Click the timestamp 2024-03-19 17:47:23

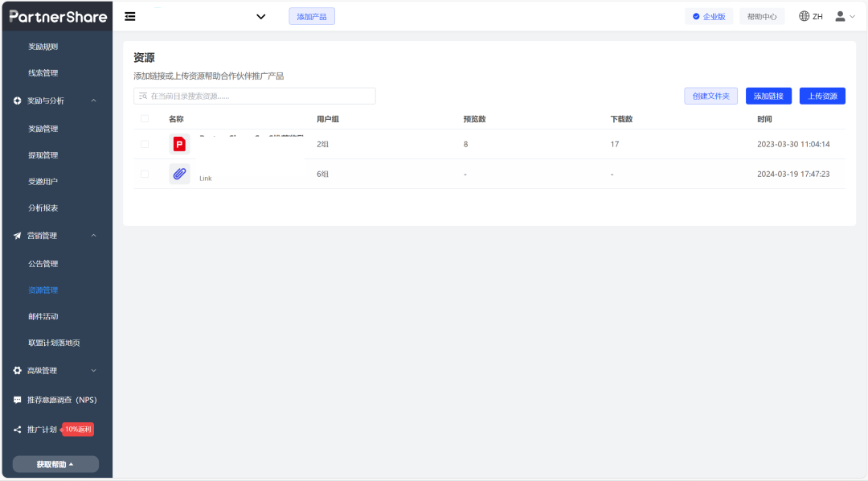pos(793,174)
